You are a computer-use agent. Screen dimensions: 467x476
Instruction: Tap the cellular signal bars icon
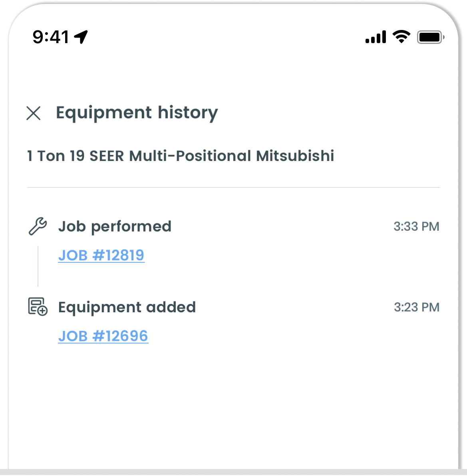click(376, 37)
